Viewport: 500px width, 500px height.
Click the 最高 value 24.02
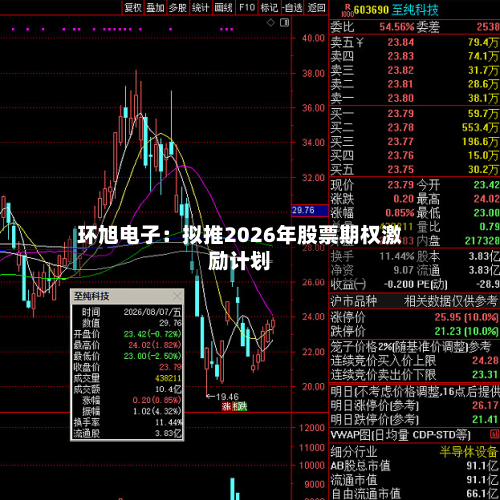[x=487, y=199]
